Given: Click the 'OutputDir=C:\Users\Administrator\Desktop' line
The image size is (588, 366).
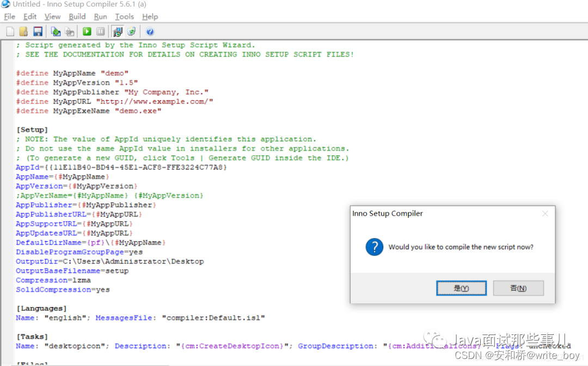Looking at the screenshot, I should [x=110, y=261].
